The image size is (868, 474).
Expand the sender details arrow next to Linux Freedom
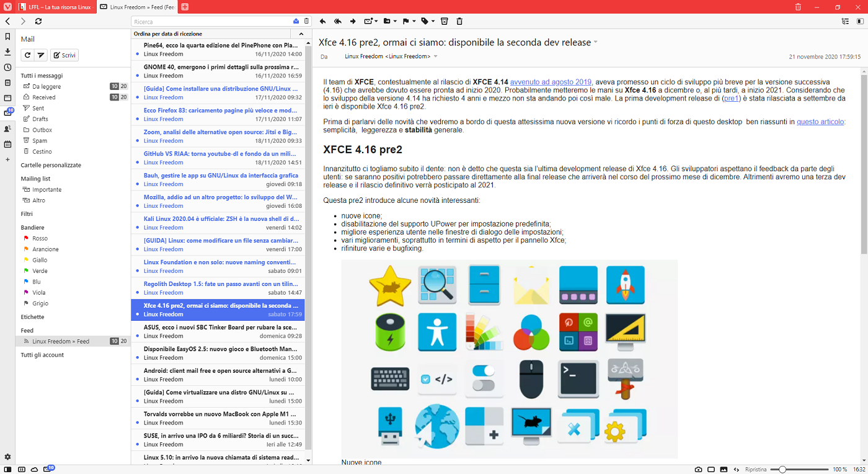click(435, 56)
